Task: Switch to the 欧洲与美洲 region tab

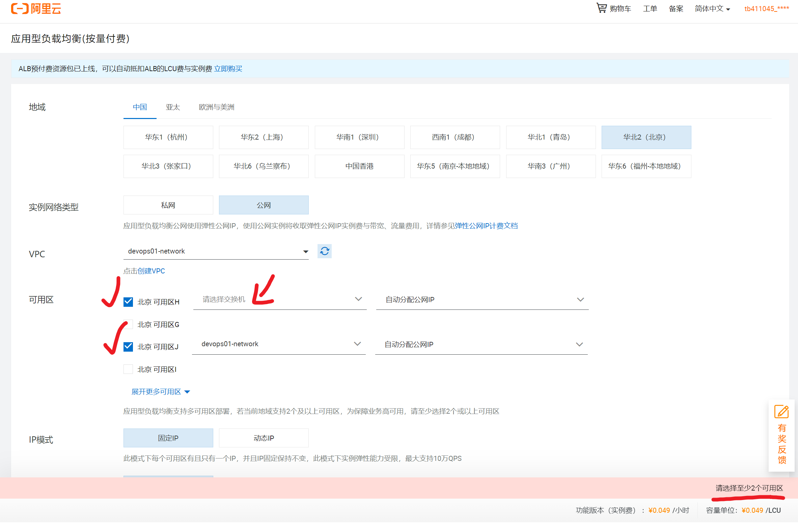Action: click(216, 107)
